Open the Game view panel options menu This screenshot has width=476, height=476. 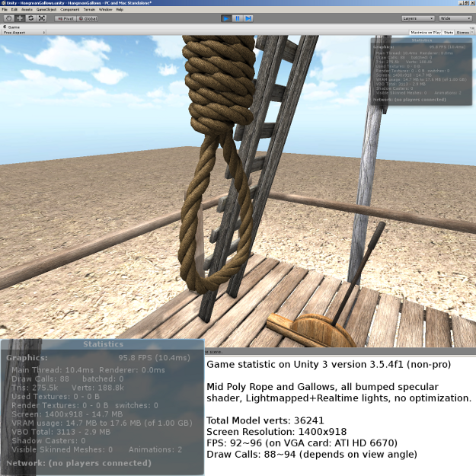pyautogui.click(x=472, y=27)
